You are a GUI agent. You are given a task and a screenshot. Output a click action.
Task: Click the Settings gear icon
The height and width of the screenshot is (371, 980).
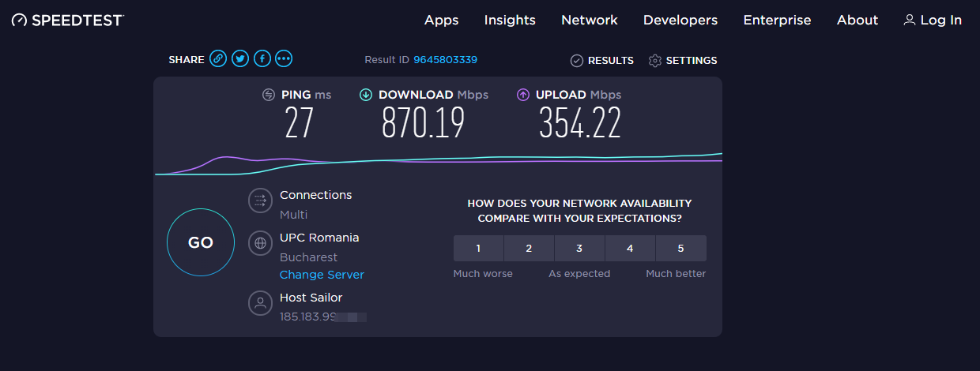(654, 61)
